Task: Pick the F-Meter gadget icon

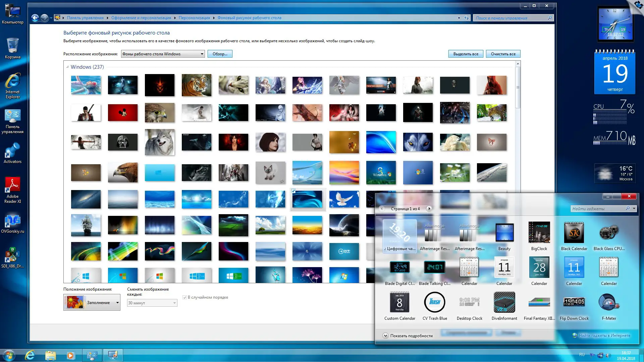Action: 609,302
